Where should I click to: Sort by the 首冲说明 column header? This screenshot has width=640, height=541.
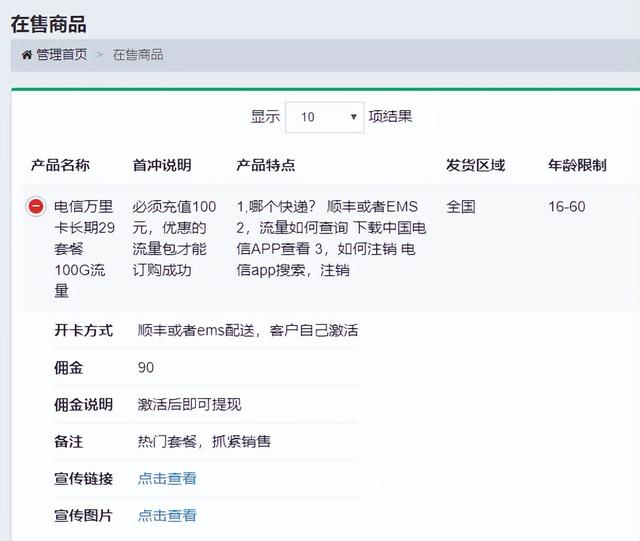point(161,165)
